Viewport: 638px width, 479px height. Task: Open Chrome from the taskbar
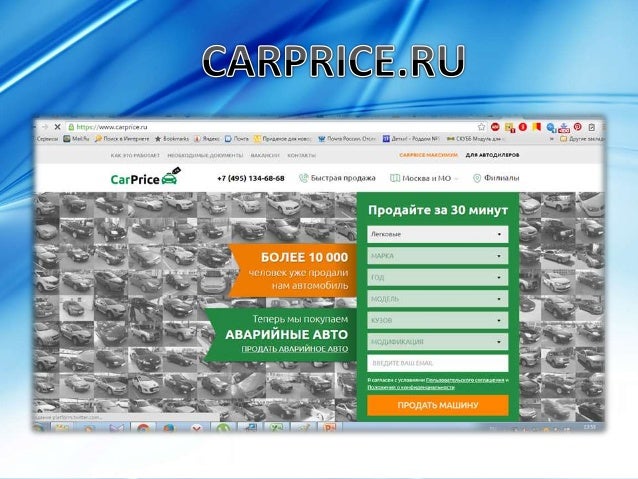142,428
